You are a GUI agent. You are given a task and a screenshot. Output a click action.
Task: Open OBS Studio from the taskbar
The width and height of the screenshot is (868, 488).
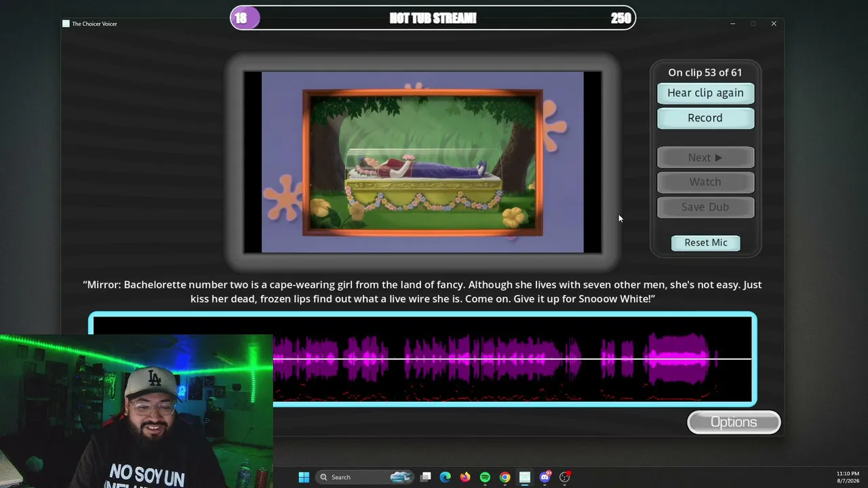click(x=564, y=477)
